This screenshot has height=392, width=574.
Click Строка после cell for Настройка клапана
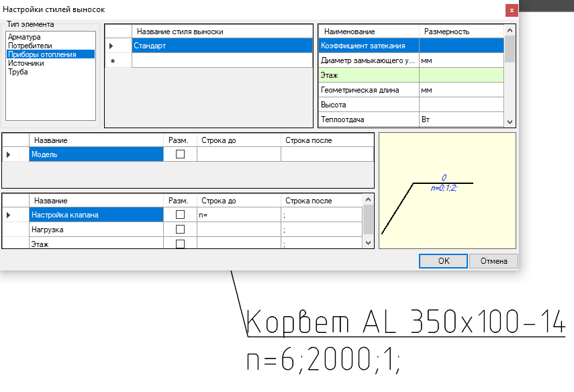[322, 215]
